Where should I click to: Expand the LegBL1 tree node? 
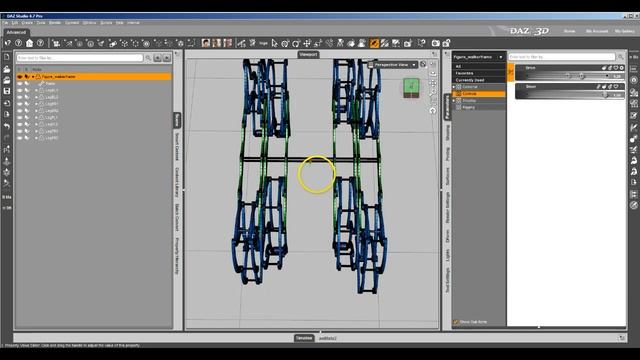tap(36, 90)
